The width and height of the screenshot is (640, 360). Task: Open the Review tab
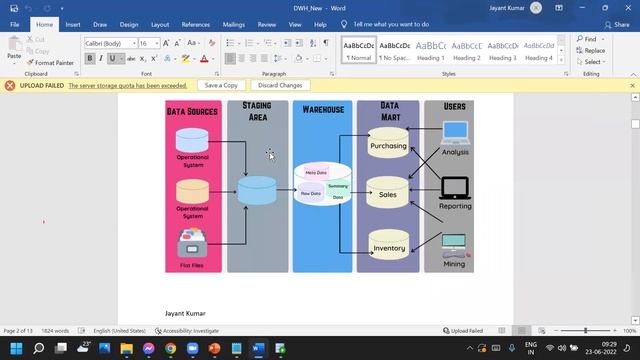[267, 24]
